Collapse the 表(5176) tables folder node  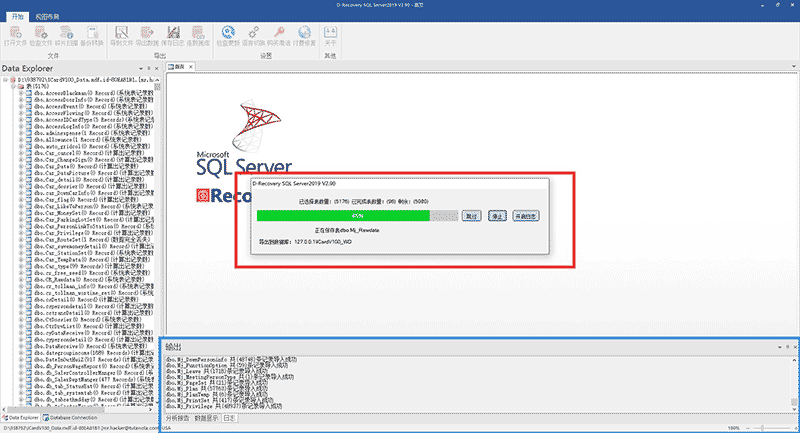click(14, 87)
